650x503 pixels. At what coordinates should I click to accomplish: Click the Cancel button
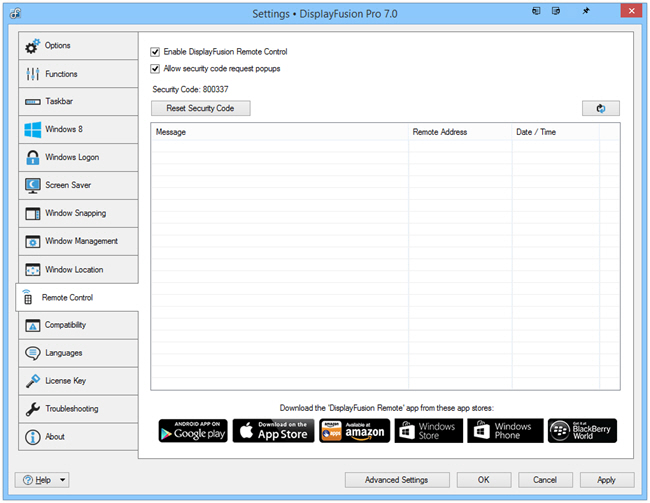(x=545, y=480)
